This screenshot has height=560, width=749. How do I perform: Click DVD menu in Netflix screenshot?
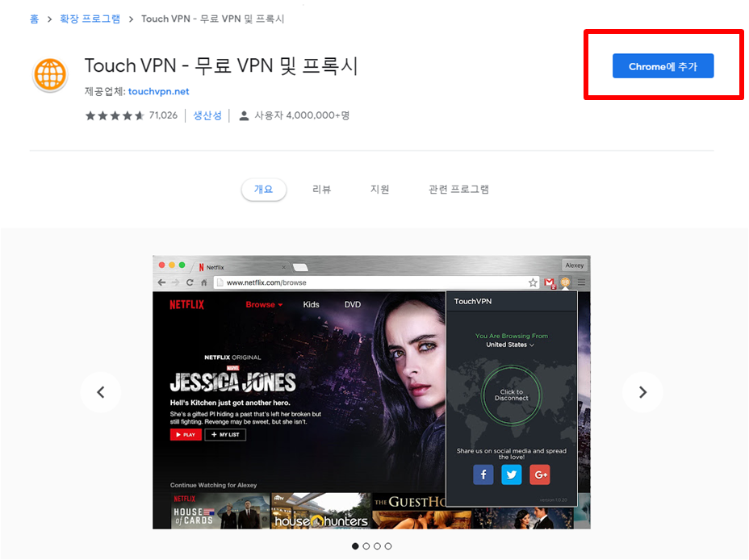coord(353,304)
